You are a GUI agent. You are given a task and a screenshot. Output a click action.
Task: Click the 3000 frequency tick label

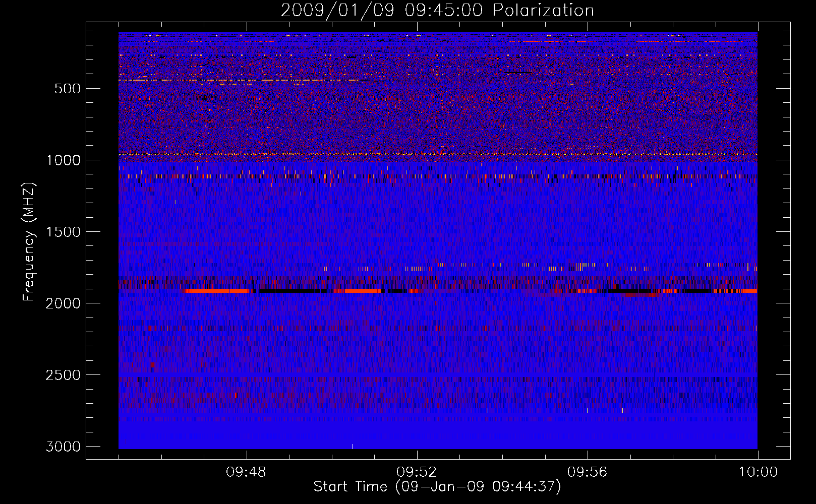[63, 447]
